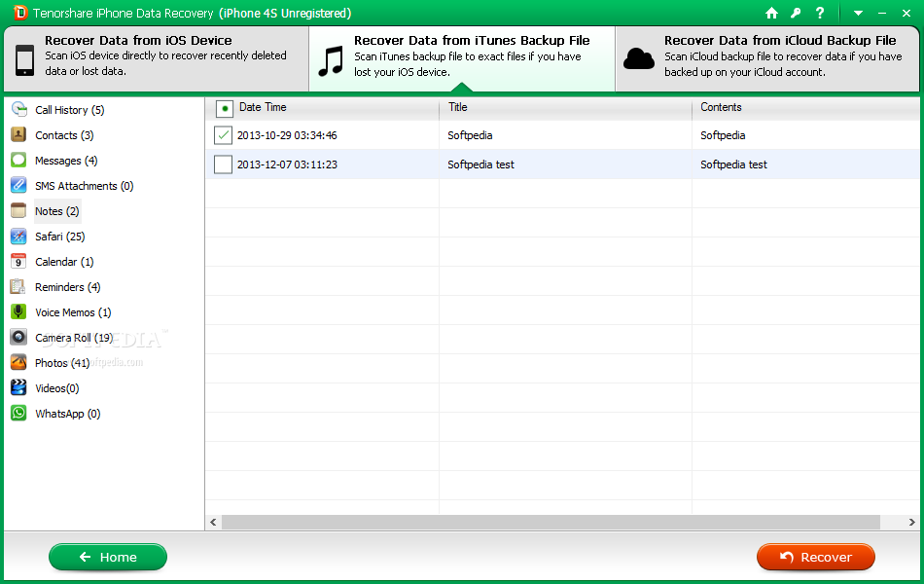
Task: Click the horizontal scrollbar right arrow
Action: [x=911, y=522]
